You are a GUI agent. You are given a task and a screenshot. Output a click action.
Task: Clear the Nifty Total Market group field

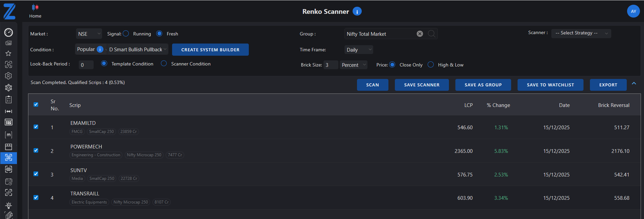[x=420, y=34]
